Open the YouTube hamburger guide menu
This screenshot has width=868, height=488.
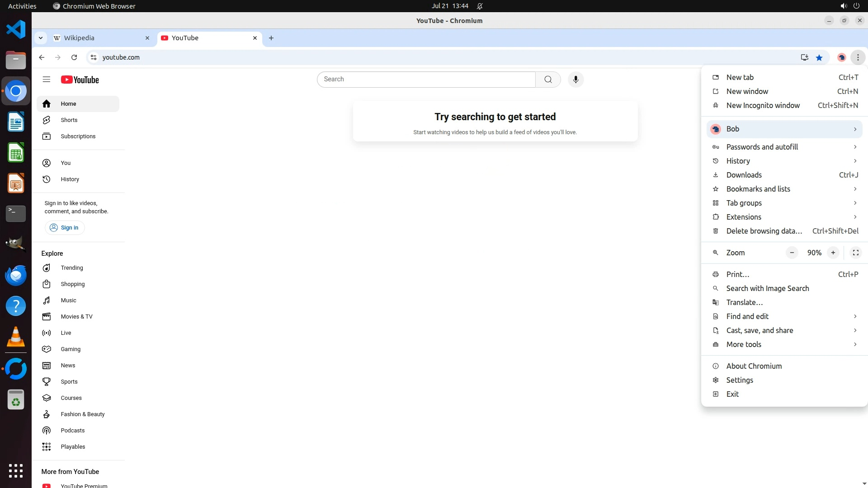(x=46, y=80)
